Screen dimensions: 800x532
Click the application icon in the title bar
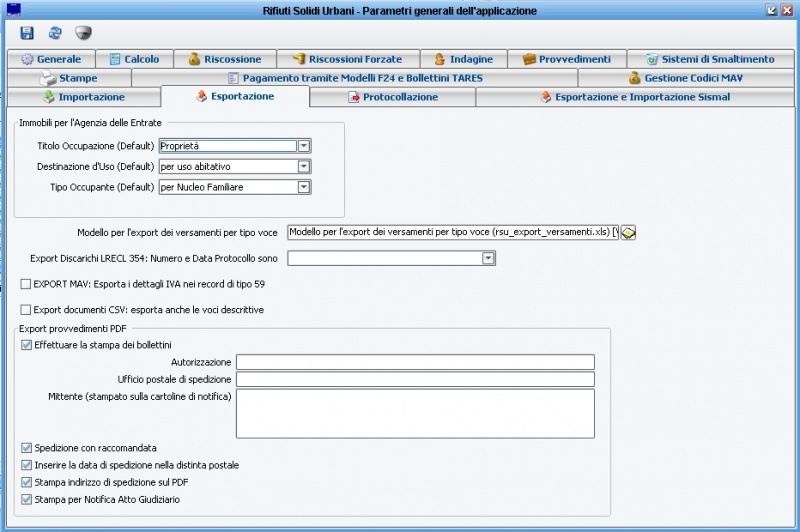pos(14,10)
